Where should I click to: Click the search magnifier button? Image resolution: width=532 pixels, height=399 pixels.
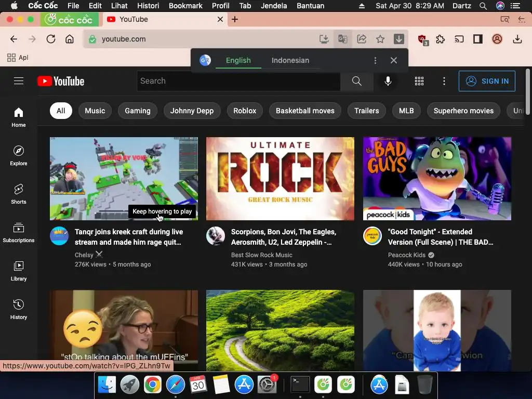(x=356, y=81)
